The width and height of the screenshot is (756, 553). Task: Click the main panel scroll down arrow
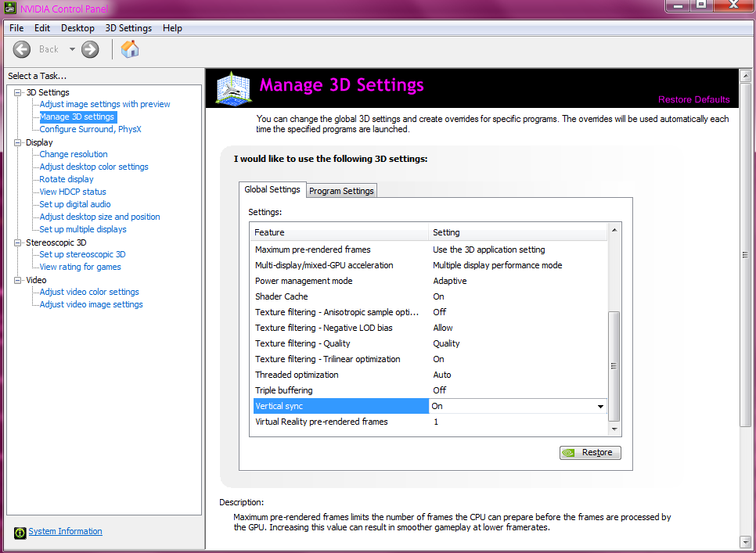click(745, 541)
